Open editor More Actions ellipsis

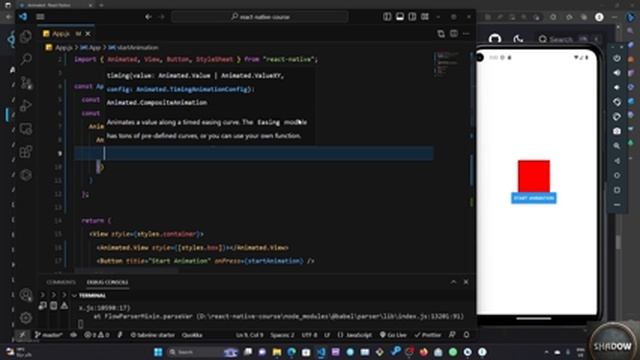[466, 34]
